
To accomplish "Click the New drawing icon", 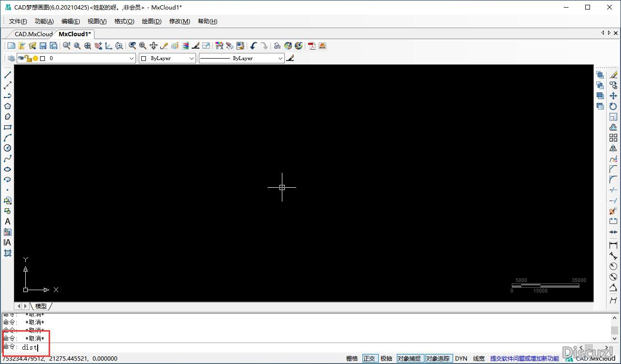I will [11, 46].
